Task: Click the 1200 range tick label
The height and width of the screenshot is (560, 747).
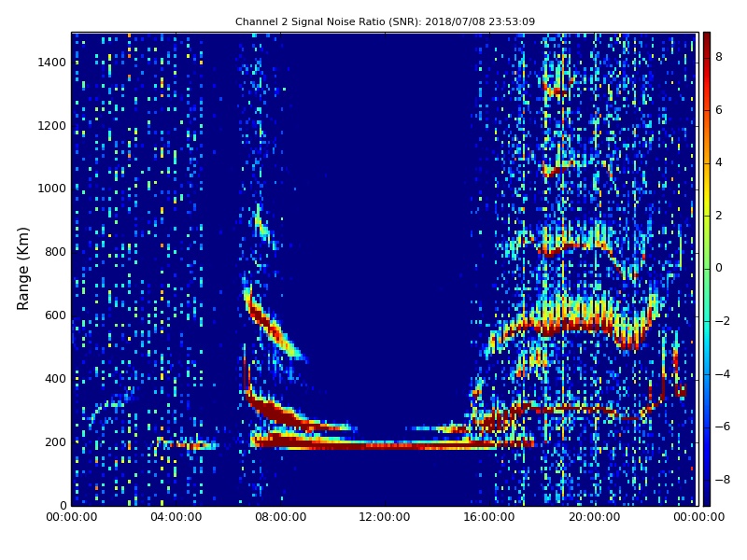Action: pos(52,126)
